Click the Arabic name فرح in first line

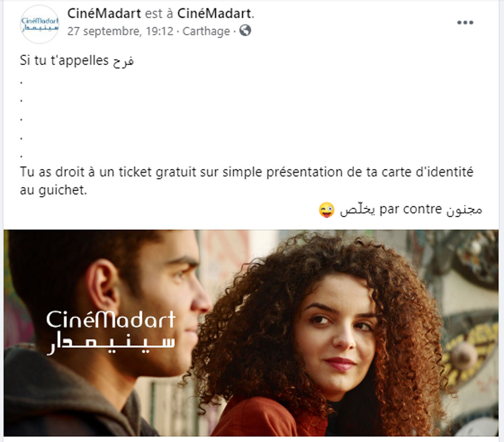pos(123,61)
